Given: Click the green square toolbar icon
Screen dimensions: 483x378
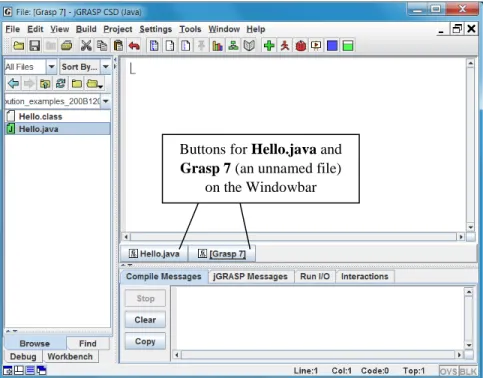Looking at the screenshot, I should point(348,45).
